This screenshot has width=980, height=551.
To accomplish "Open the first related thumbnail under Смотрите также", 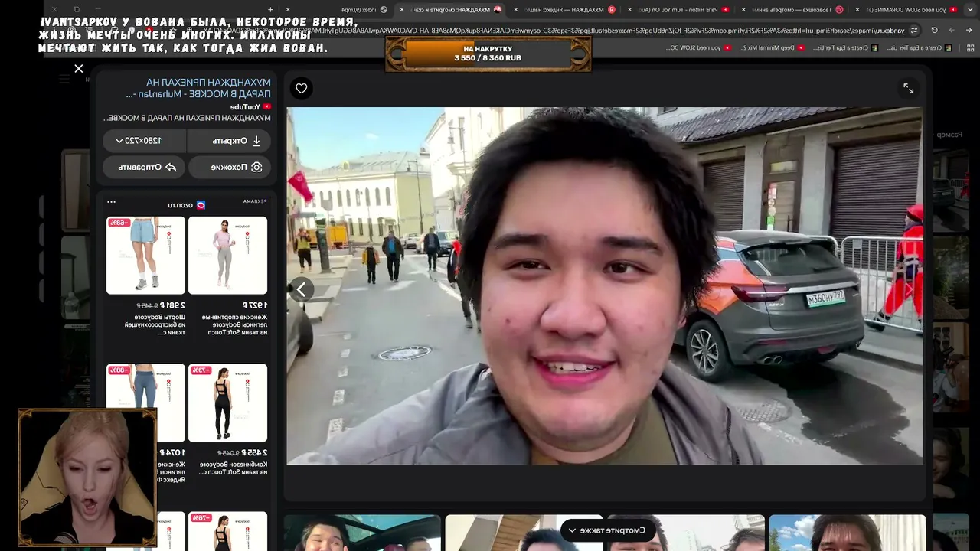I will point(362,533).
